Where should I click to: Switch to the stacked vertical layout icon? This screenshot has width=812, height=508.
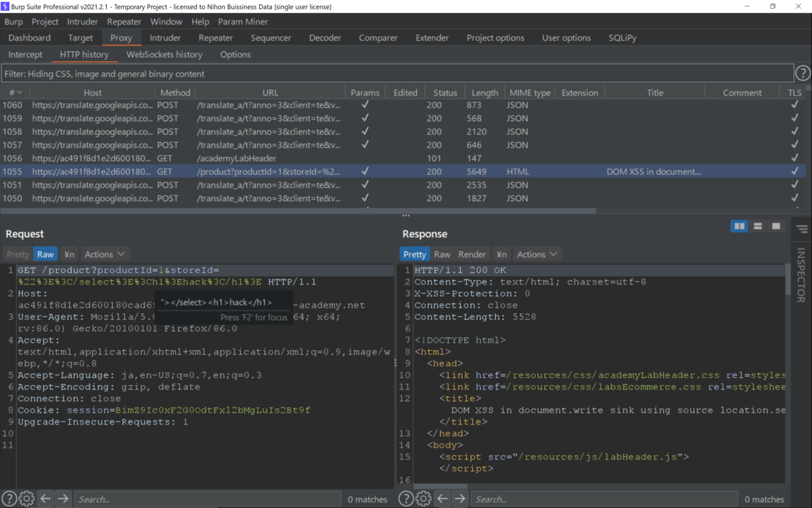(758, 226)
